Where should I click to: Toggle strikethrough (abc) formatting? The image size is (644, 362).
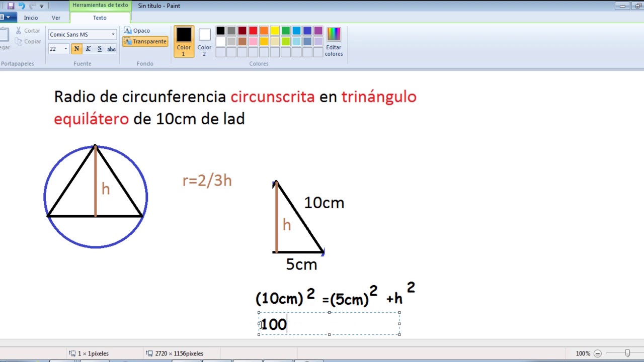(x=111, y=49)
